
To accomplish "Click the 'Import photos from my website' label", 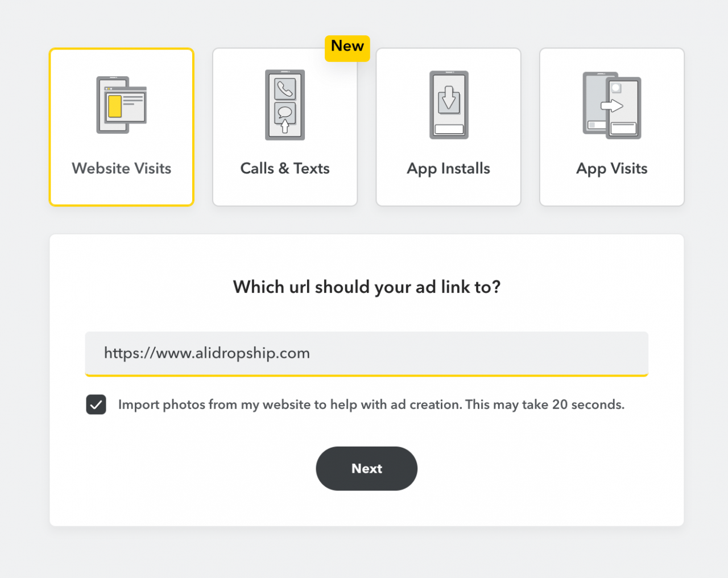I will click(371, 404).
